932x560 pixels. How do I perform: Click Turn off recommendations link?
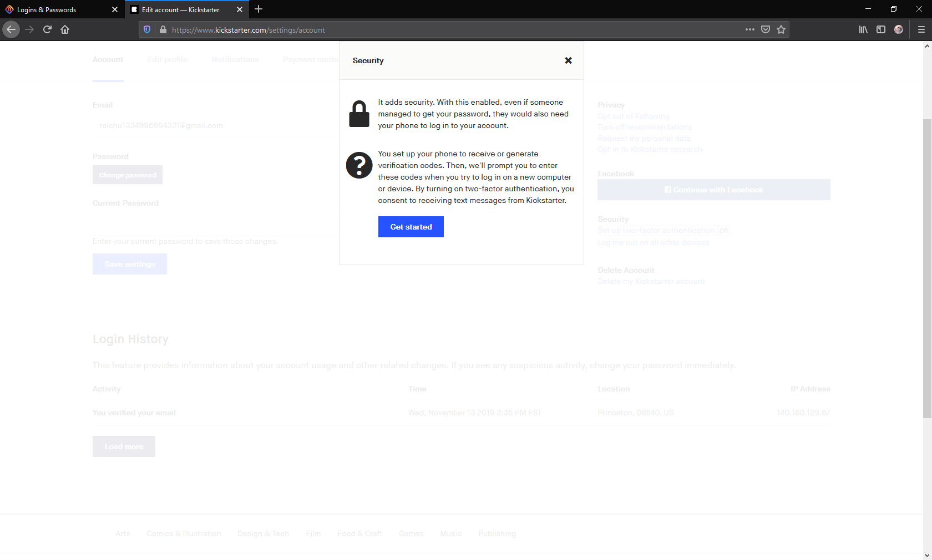(x=645, y=127)
